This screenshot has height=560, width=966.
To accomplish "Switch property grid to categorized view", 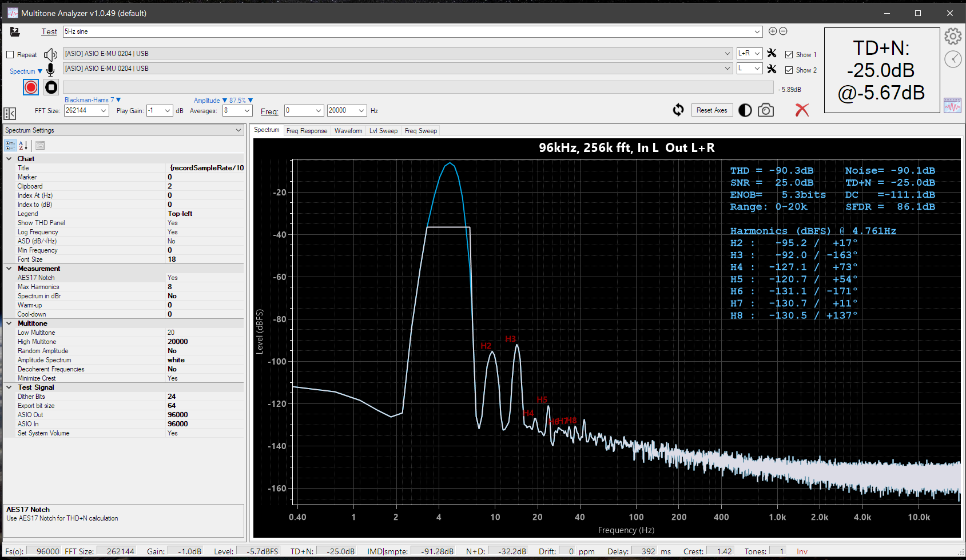I will tap(10, 145).
